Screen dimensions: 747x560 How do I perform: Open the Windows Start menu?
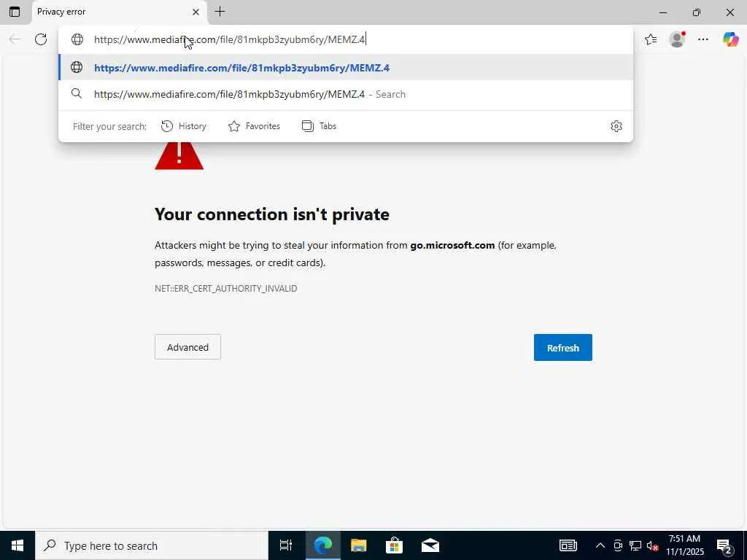(x=18, y=545)
